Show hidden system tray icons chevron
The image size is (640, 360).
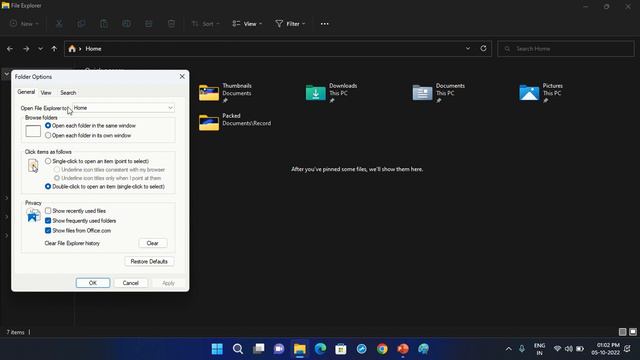tap(509, 349)
